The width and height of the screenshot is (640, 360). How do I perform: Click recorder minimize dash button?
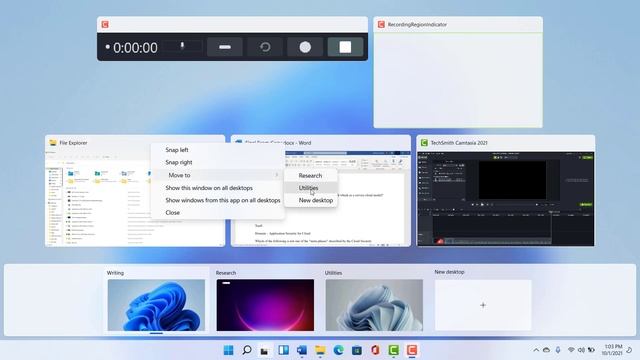(x=225, y=47)
